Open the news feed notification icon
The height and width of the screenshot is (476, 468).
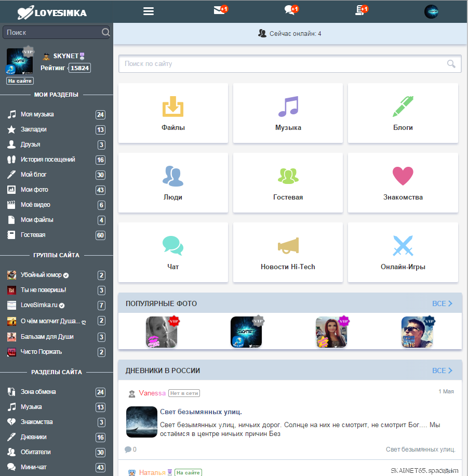(x=361, y=10)
